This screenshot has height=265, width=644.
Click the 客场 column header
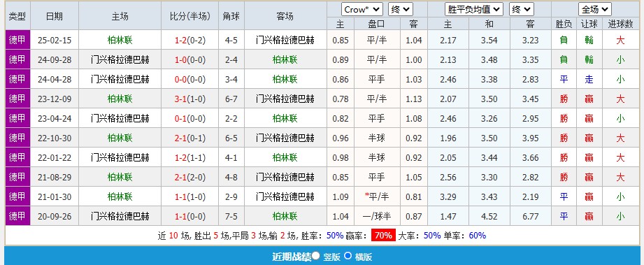285,17
